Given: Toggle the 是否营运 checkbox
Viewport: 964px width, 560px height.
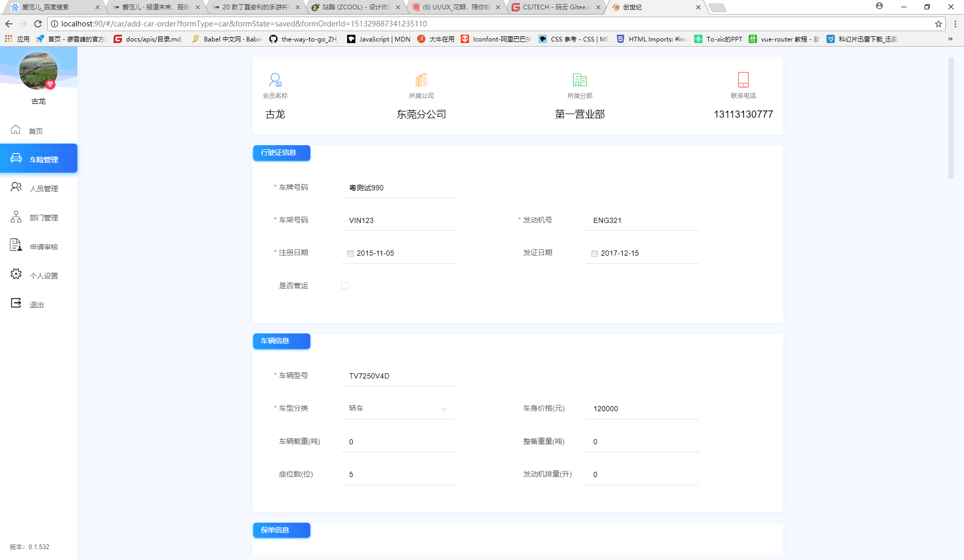Looking at the screenshot, I should (x=345, y=286).
